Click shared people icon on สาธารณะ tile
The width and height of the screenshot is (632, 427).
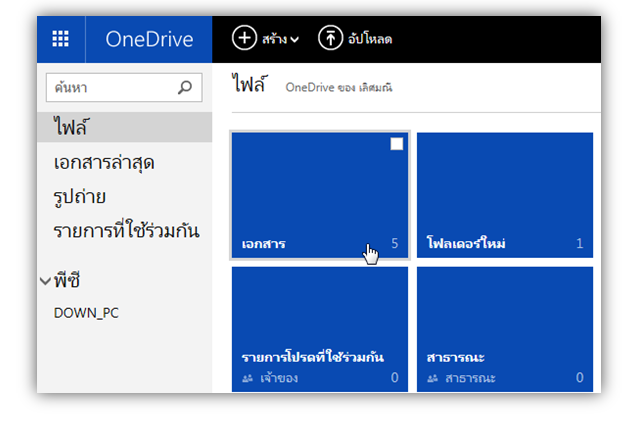pyautogui.click(x=432, y=378)
